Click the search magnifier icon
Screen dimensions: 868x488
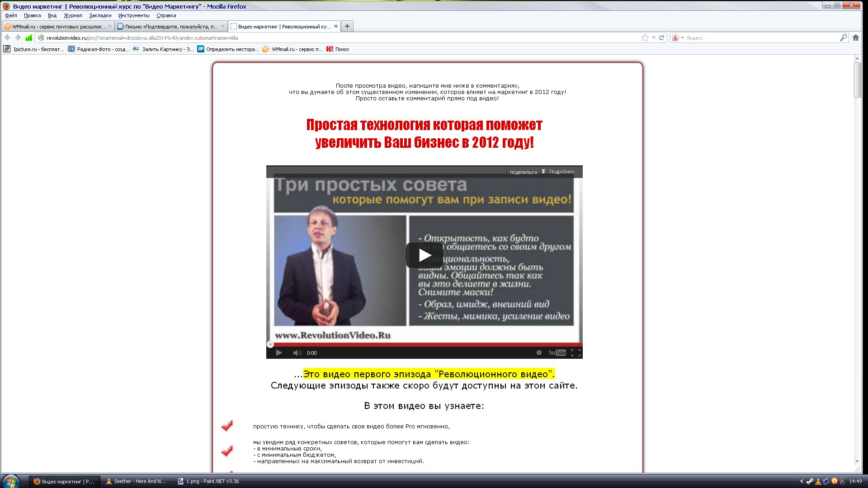(x=843, y=38)
